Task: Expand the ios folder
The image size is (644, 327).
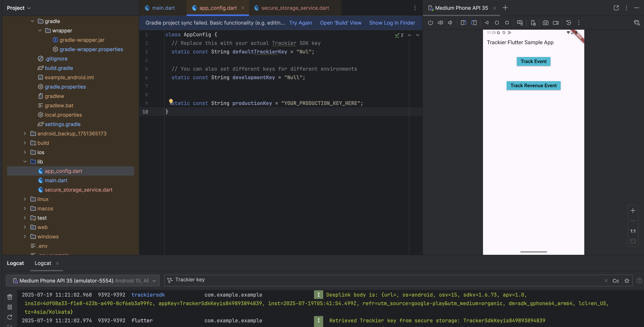Action: [x=25, y=152]
